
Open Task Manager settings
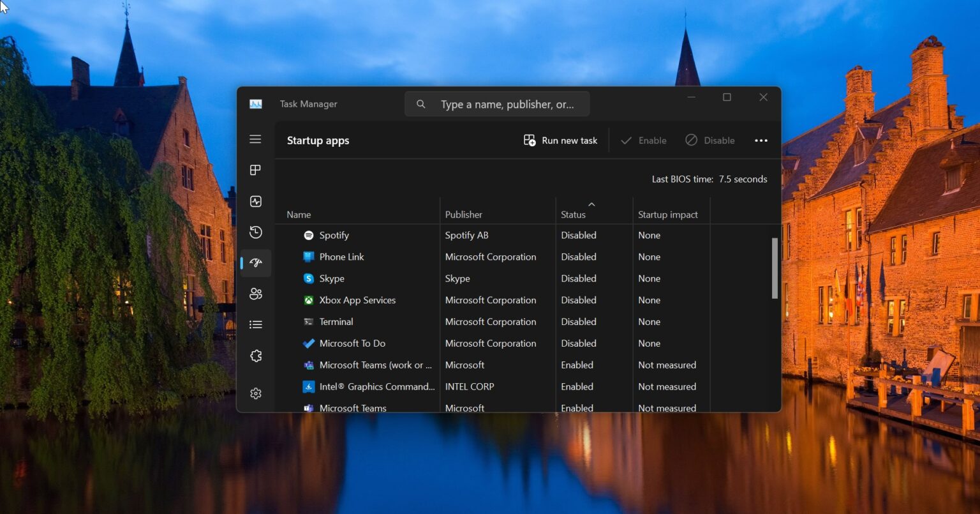click(x=255, y=393)
